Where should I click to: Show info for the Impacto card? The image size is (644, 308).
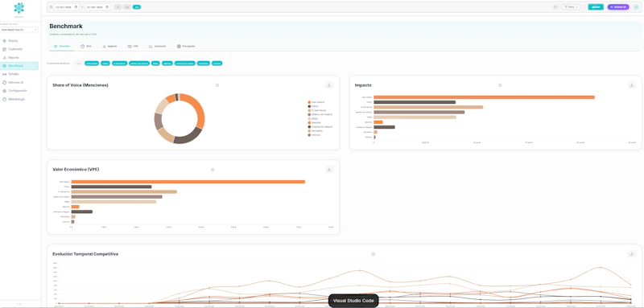500,85
